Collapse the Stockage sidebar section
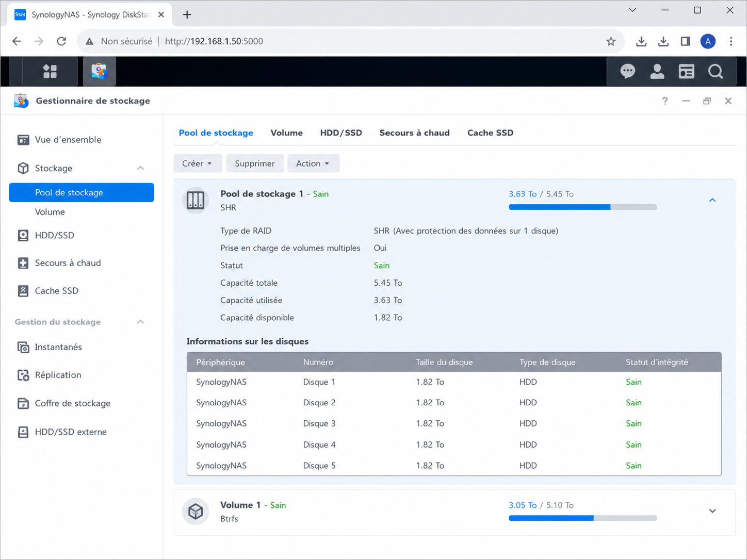This screenshot has width=747, height=560. [x=140, y=168]
